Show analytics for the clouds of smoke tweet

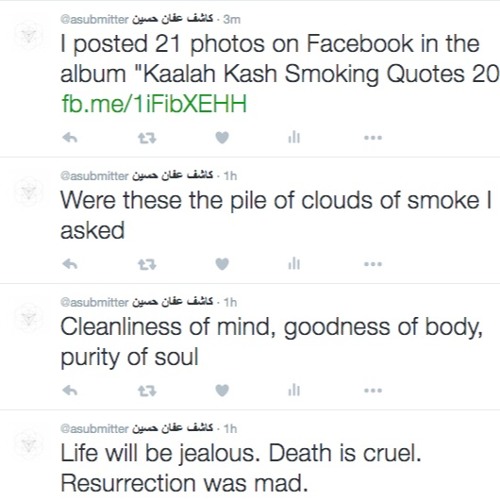click(x=294, y=264)
